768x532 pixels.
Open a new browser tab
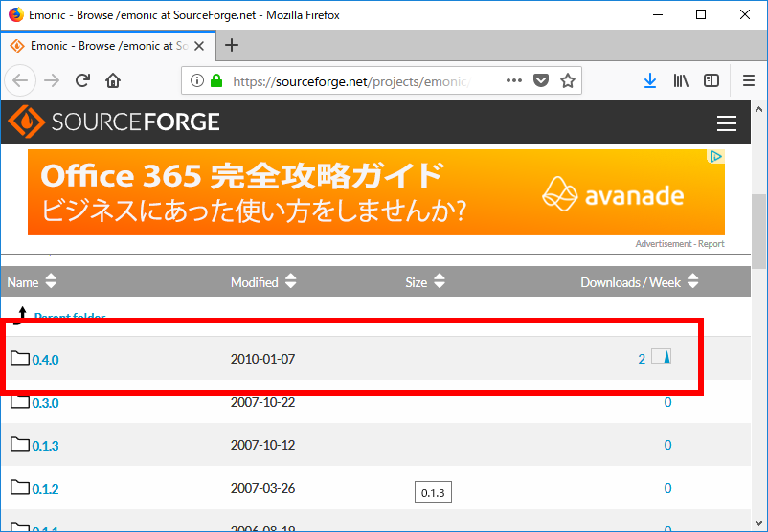232,46
